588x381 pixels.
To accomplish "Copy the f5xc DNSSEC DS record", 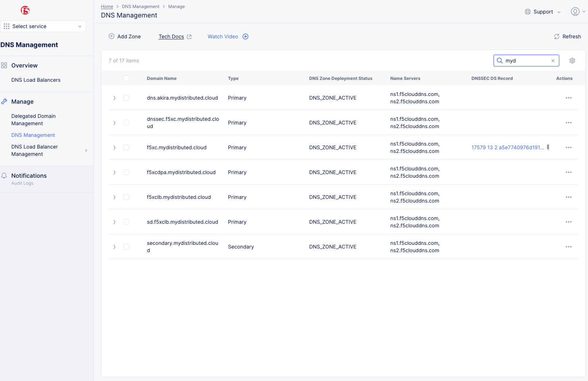I will coord(548,147).
